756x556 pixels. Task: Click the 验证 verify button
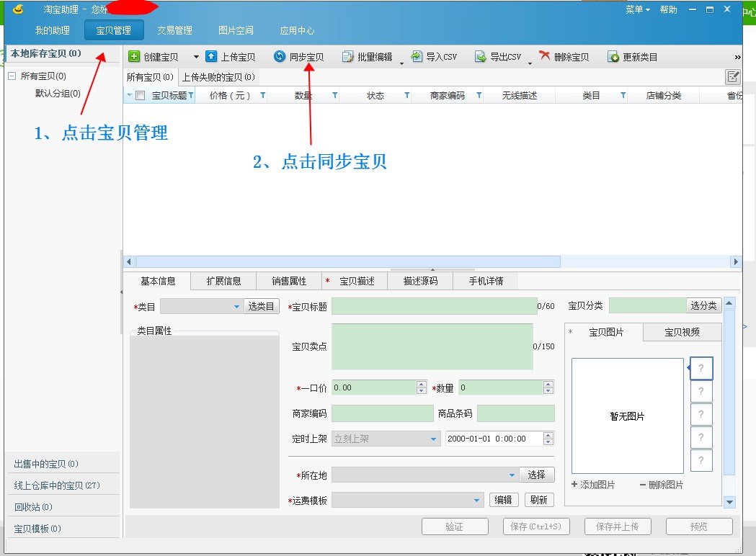455,526
